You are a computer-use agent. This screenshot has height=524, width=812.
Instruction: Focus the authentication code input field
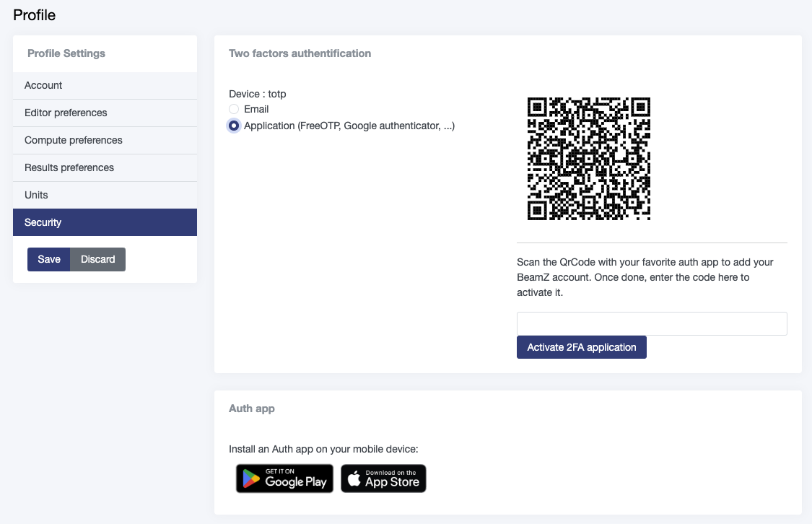tap(651, 323)
